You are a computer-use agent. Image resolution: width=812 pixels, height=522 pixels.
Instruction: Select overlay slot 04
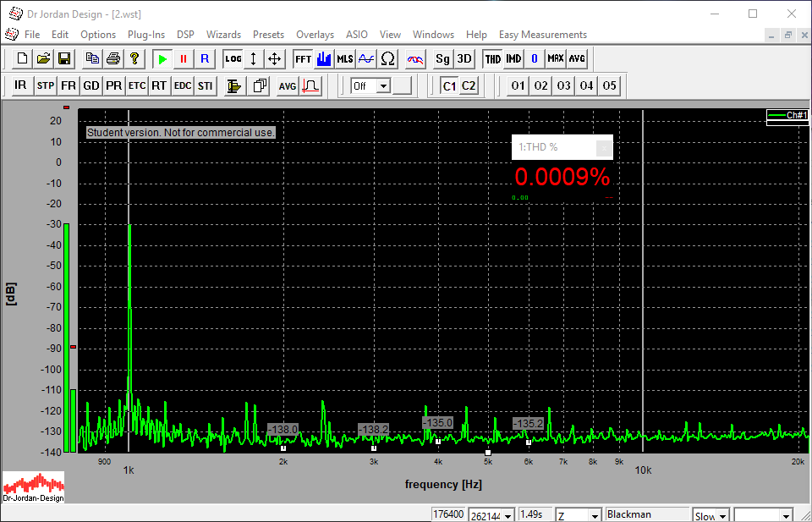587,85
